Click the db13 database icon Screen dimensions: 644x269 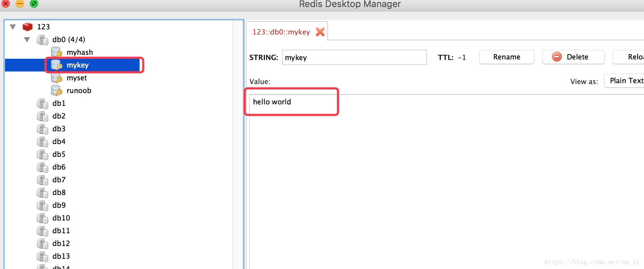tap(43, 256)
